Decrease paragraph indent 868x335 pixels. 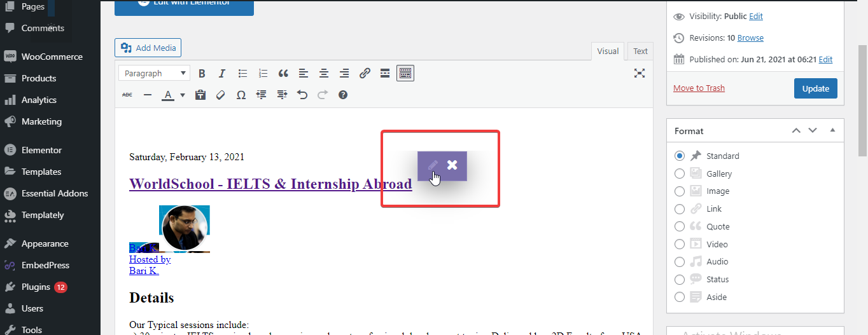[x=262, y=95]
